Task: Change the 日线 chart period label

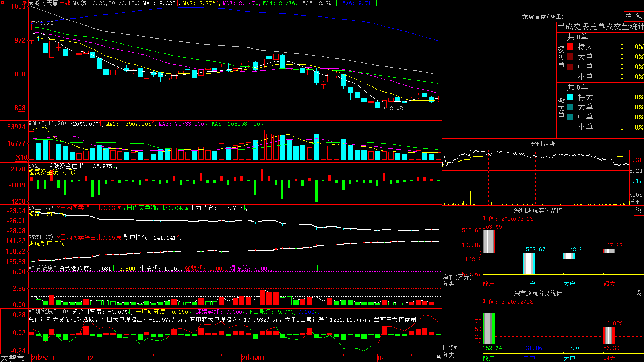Action: 65,3
